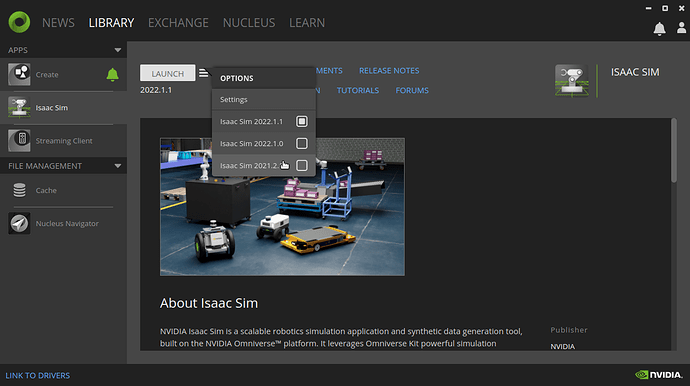Image resolution: width=690 pixels, height=386 pixels.
Task: Open the NUCLEUS tab
Action: point(249,23)
